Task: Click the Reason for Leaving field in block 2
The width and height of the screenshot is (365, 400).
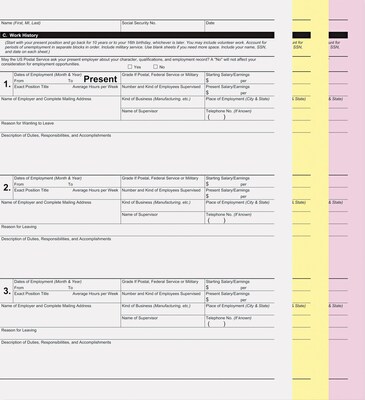Action: coord(137,230)
